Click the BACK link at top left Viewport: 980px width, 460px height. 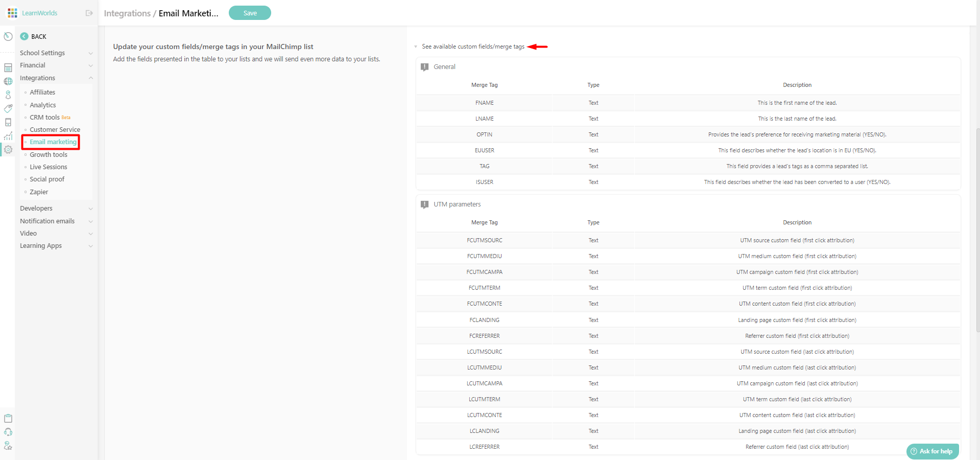(34, 36)
